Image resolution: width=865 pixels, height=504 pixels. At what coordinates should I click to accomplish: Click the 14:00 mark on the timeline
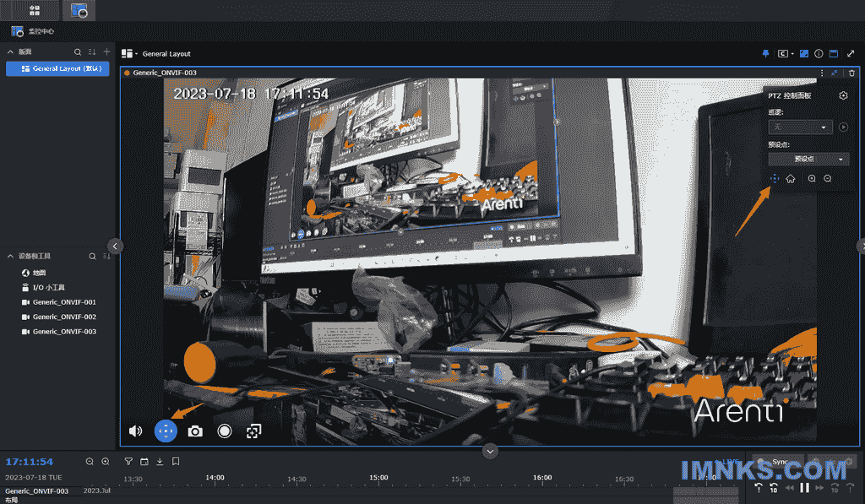click(x=215, y=478)
